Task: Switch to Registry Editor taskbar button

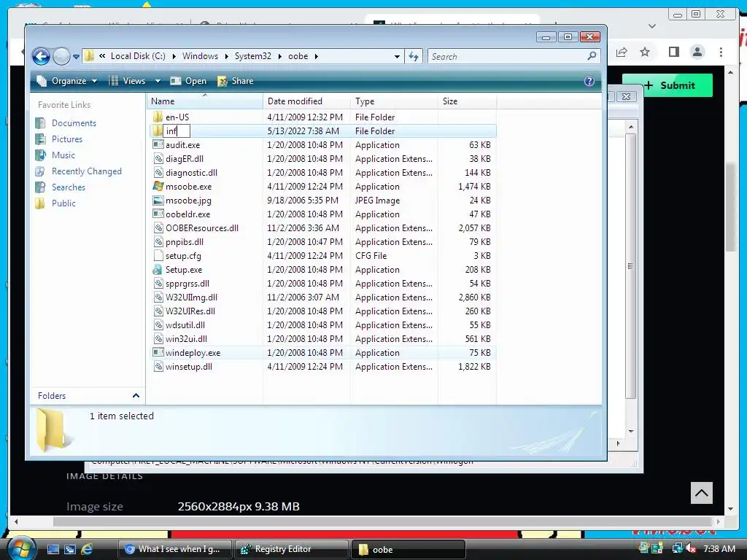Action: point(291,549)
